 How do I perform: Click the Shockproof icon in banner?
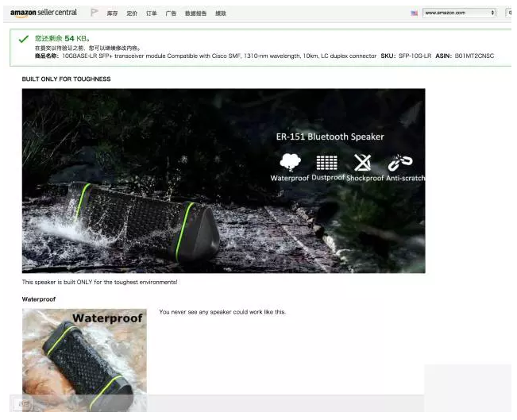[x=363, y=162]
